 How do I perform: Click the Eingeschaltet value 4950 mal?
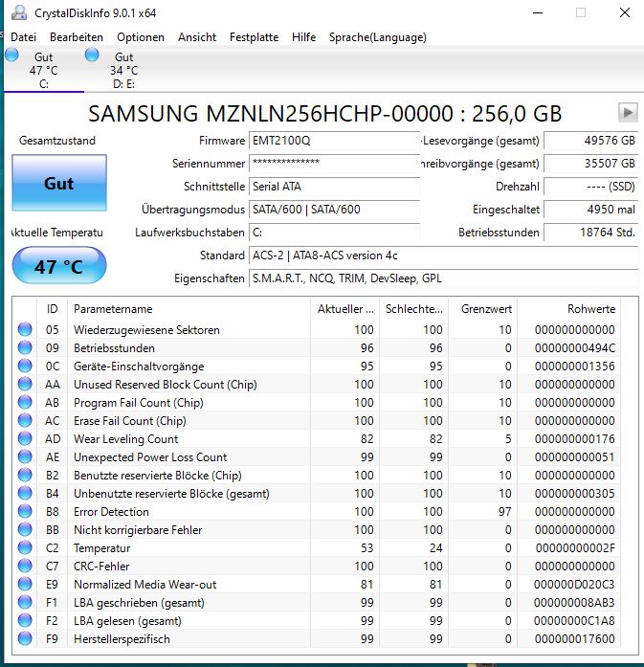tap(590, 210)
